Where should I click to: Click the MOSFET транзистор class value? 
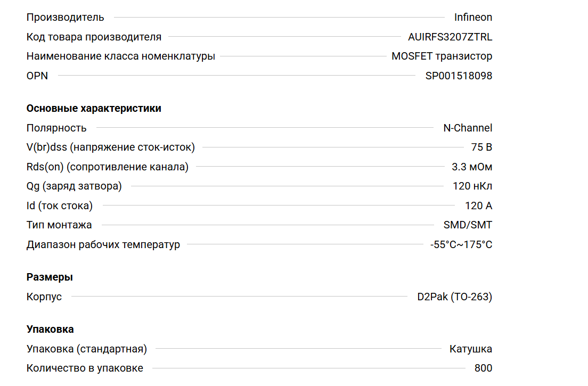(x=442, y=56)
